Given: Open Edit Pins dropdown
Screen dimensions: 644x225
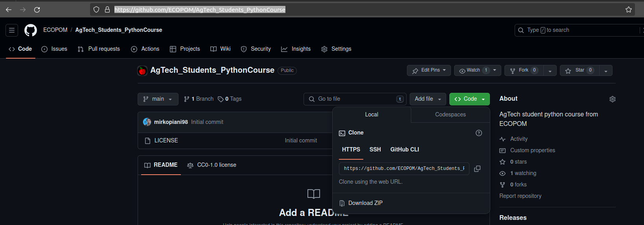Looking at the screenshot, I should 429,70.
